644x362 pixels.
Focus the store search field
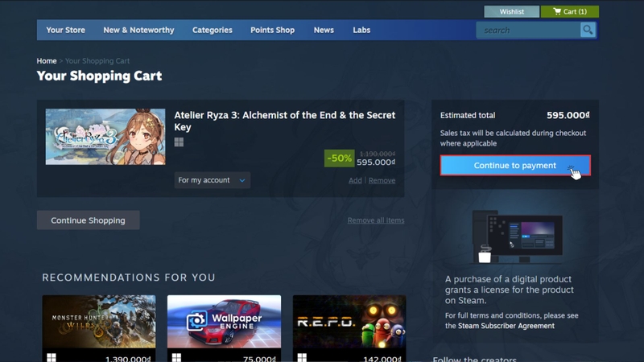(x=529, y=30)
